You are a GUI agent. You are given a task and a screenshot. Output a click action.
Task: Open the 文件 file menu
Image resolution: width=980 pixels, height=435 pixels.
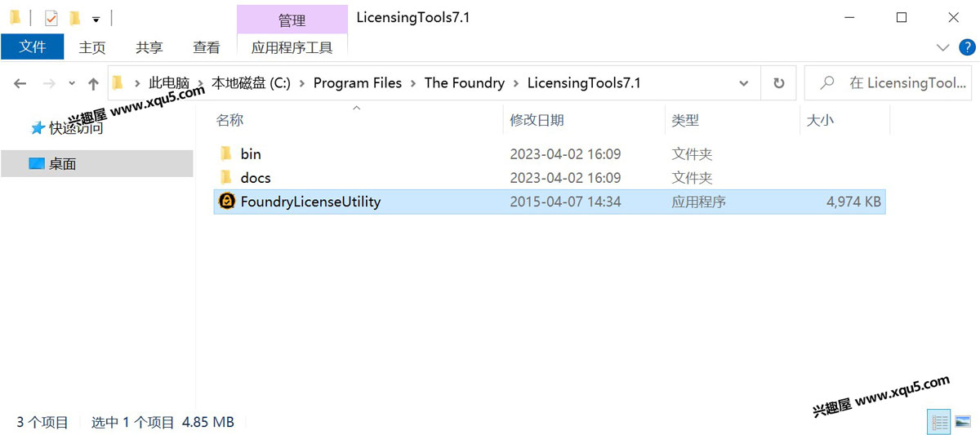[x=33, y=47]
